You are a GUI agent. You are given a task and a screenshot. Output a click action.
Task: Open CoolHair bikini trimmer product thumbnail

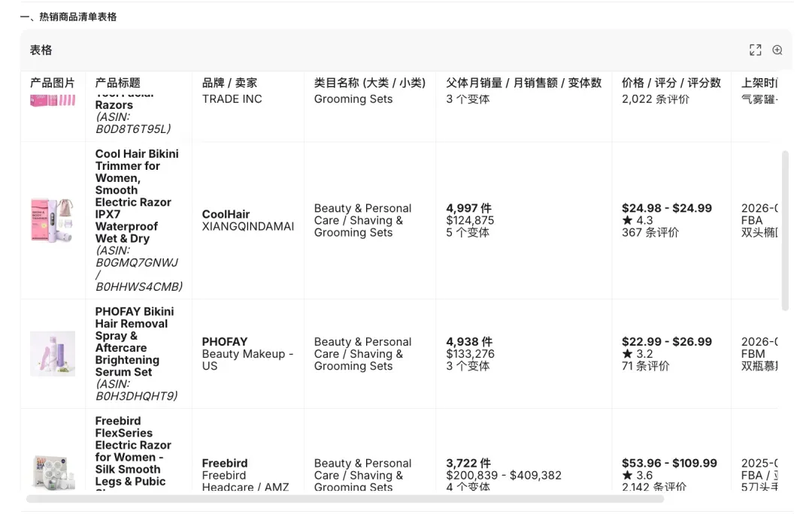pyautogui.click(x=53, y=220)
